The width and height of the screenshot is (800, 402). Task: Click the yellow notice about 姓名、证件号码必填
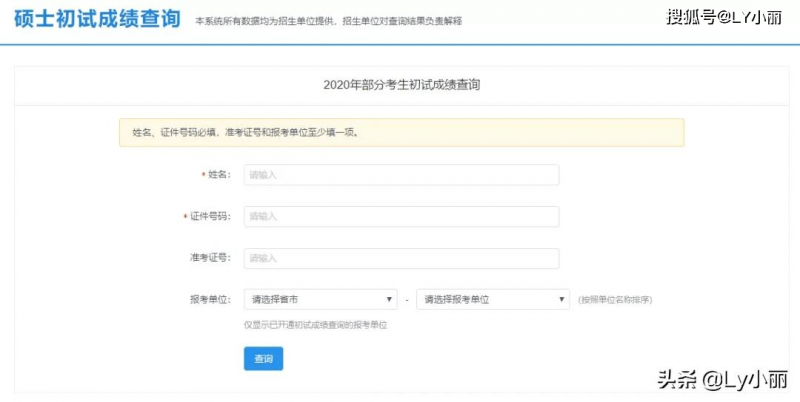(x=402, y=133)
